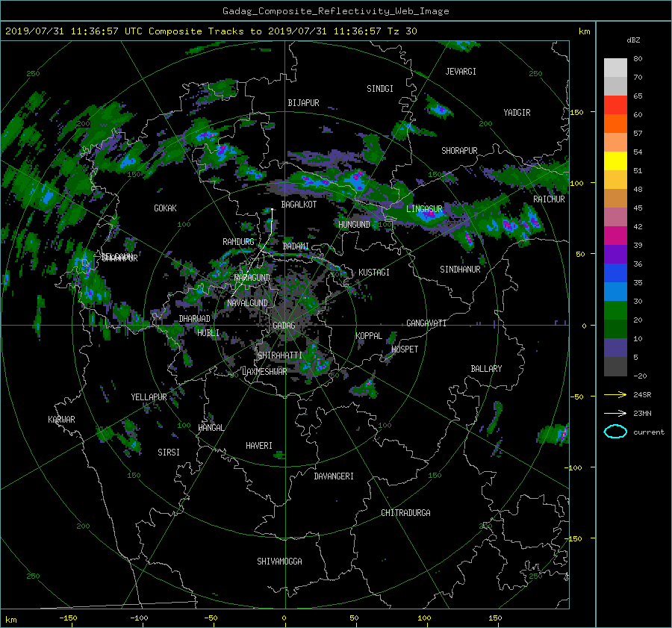Select the red 60 dBZ color swatch
Screen dimensions: 672x628
[x=615, y=105]
